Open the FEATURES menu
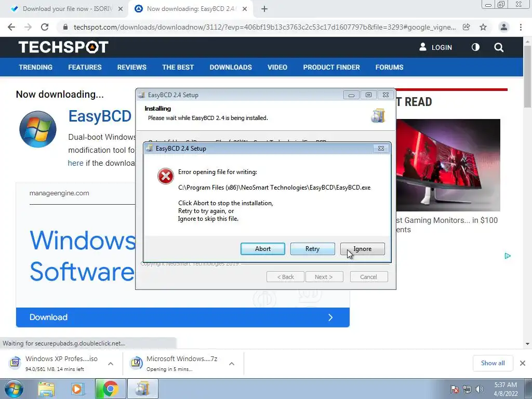532x399 pixels. tap(85, 67)
